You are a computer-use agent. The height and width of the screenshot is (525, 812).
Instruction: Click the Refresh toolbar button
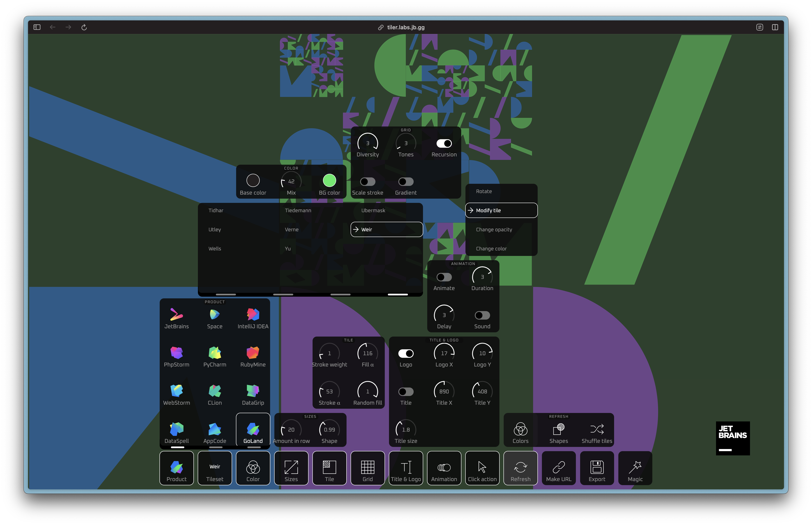click(x=520, y=468)
